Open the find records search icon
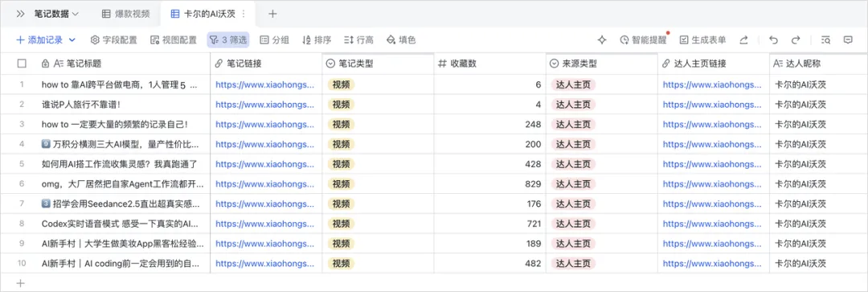This screenshot has height=292, width=868. [825, 40]
